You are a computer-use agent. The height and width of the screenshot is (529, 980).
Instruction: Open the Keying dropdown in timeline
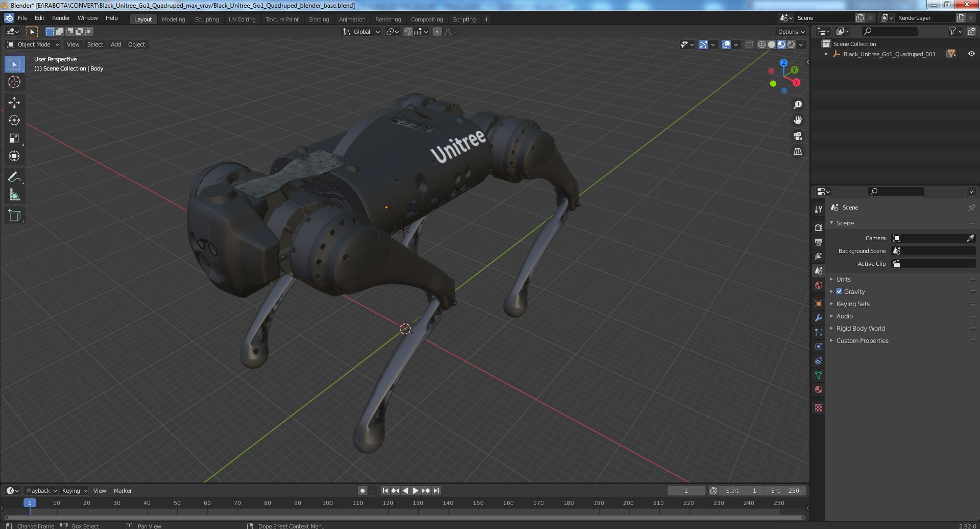74,491
